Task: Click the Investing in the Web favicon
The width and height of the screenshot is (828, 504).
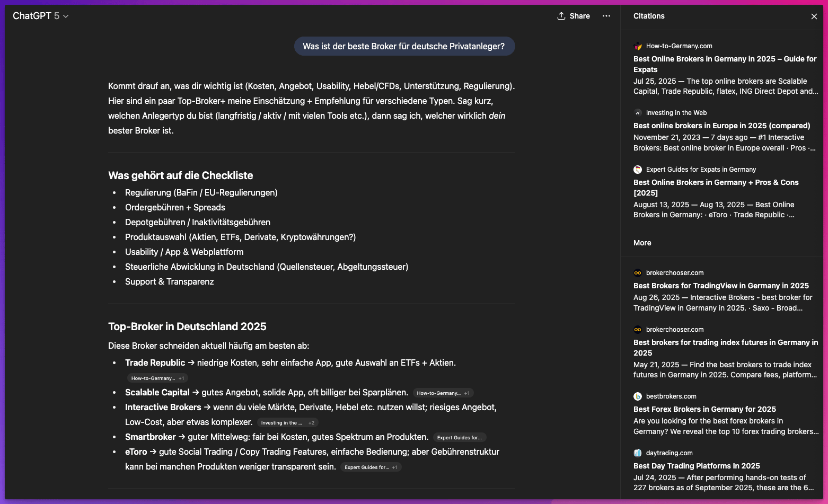Action: pos(638,113)
